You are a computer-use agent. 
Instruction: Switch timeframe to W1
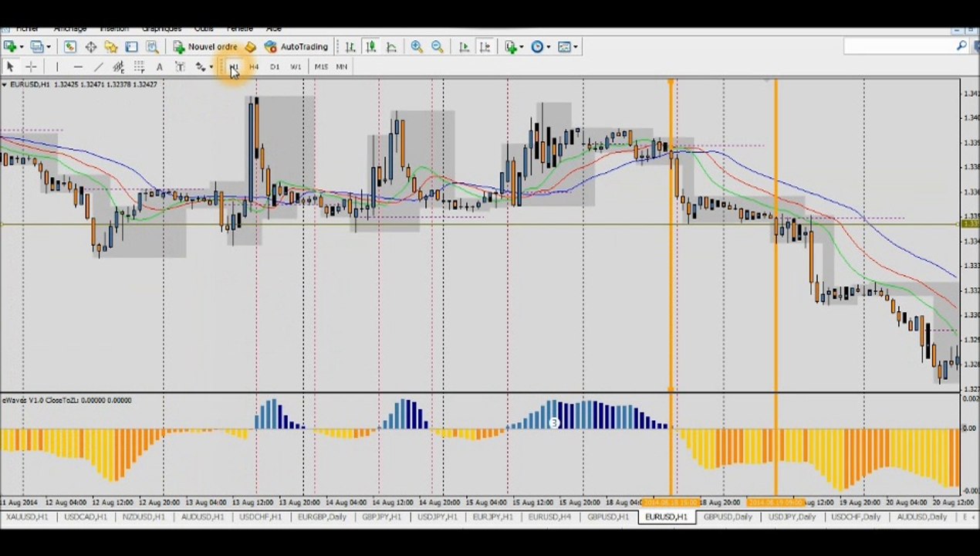(x=296, y=67)
